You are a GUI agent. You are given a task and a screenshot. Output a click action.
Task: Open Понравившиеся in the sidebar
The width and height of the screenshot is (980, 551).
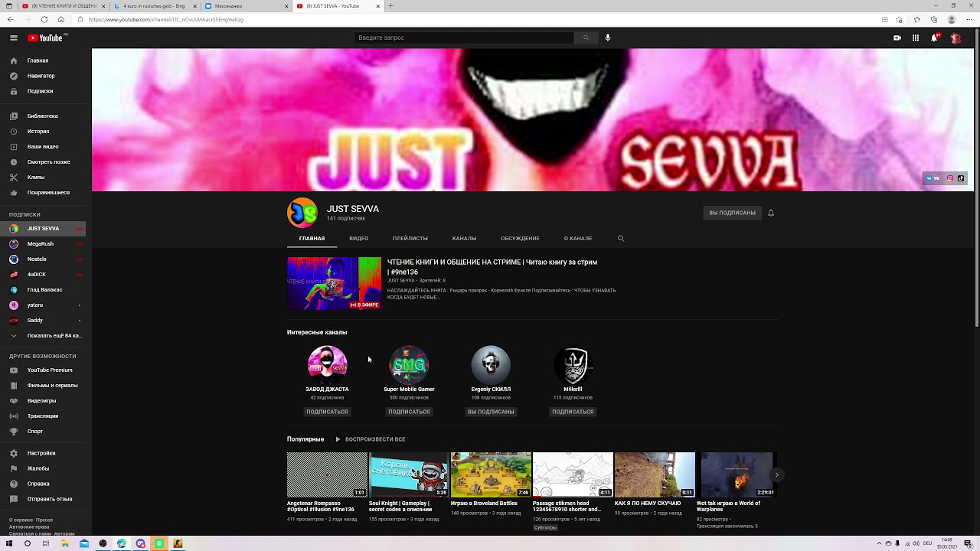(x=43, y=193)
